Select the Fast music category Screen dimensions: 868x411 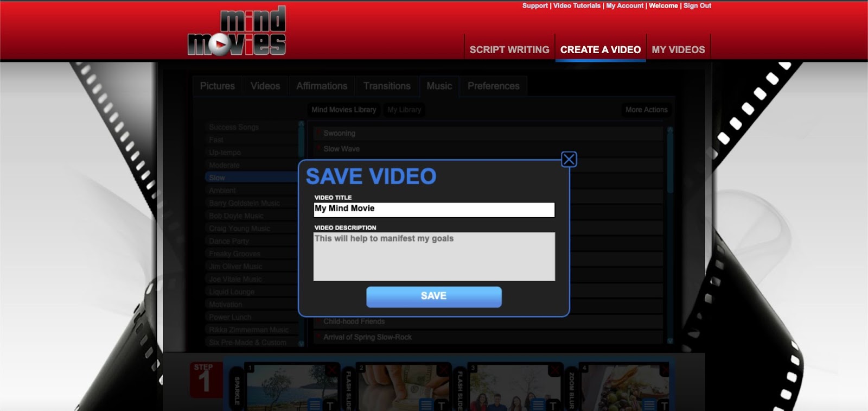click(251, 140)
